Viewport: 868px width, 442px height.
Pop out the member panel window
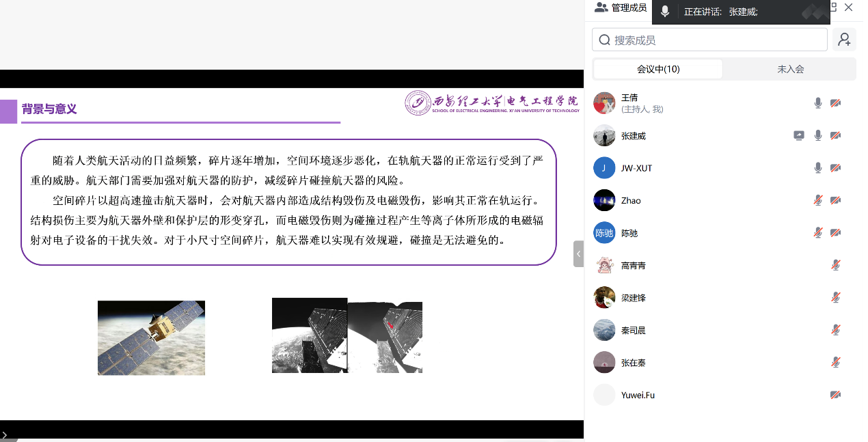(833, 8)
